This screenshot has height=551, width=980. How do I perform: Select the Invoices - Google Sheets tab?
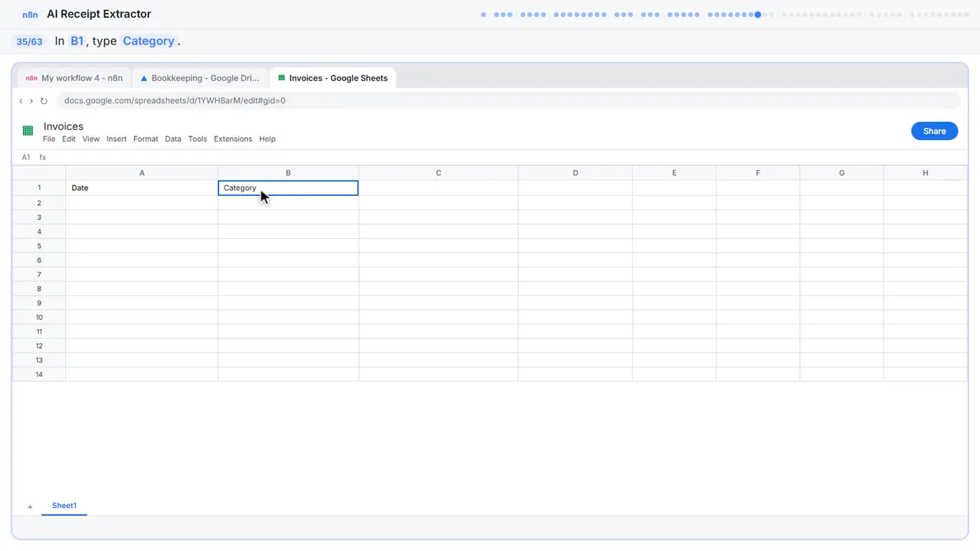[332, 78]
